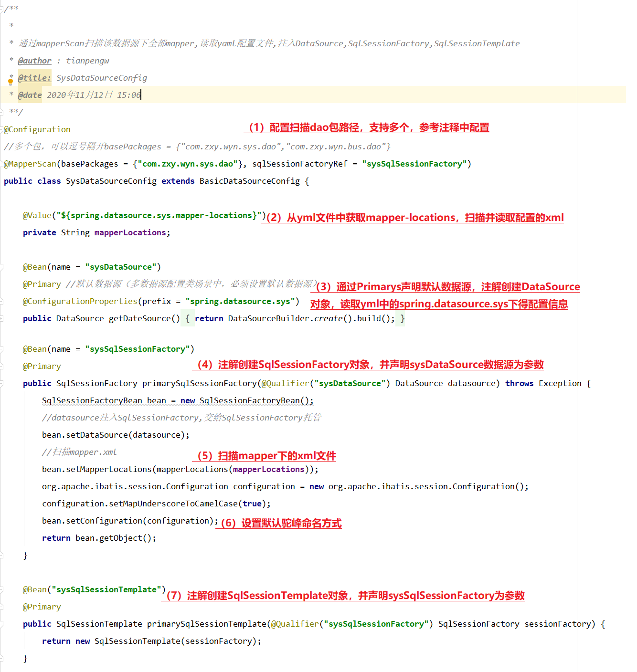Click the "sysSqlSessionFactory" string in @Bean(name = ...)

[138, 349]
